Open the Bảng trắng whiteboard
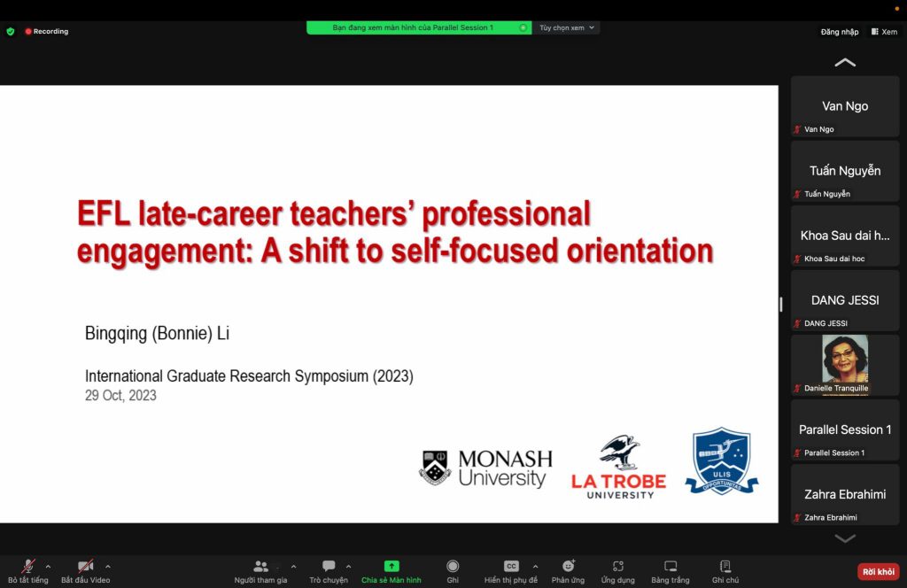This screenshot has width=907, height=588. click(671, 567)
